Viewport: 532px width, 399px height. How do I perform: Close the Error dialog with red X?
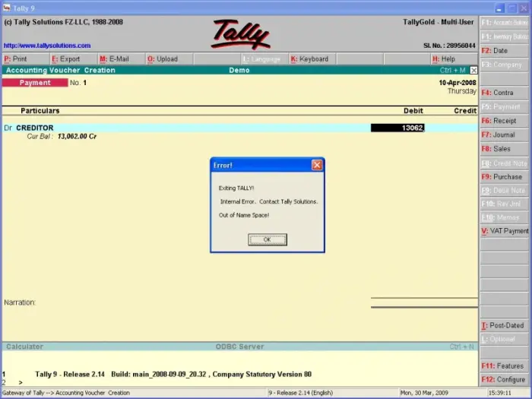click(317, 165)
